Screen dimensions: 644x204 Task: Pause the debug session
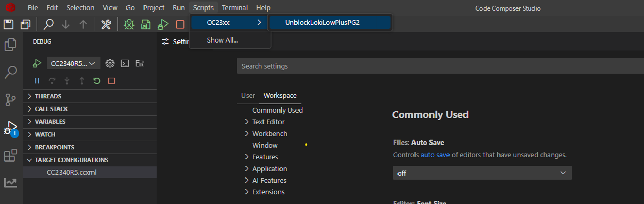pos(37,81)
